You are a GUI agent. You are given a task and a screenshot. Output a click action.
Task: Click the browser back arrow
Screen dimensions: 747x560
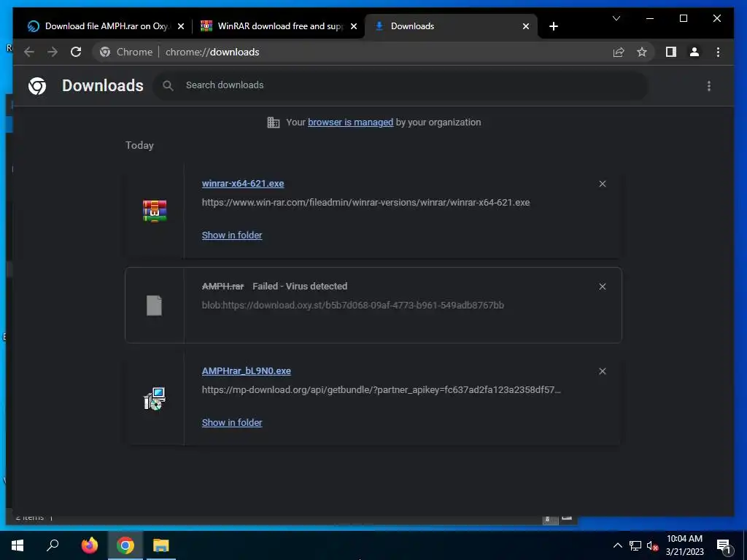(29, 52)
